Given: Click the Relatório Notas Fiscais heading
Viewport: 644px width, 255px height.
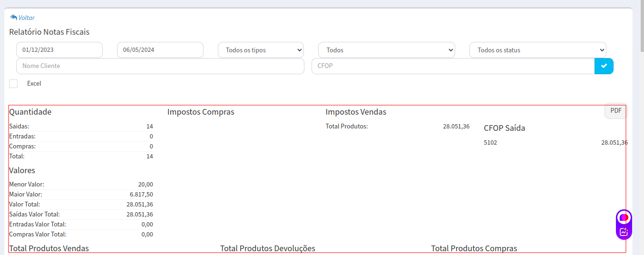Looking at the screenshot, I should click(x=49, y=32).
